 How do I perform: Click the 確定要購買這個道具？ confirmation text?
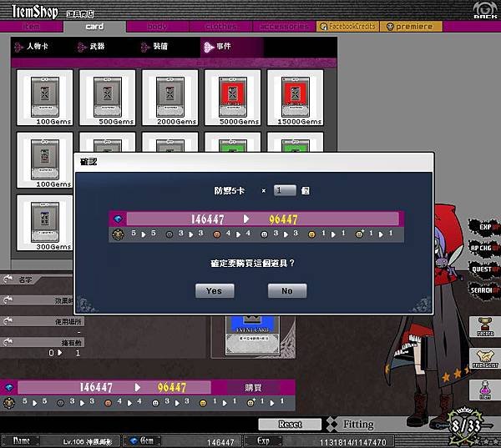click(x=253, y=263)
